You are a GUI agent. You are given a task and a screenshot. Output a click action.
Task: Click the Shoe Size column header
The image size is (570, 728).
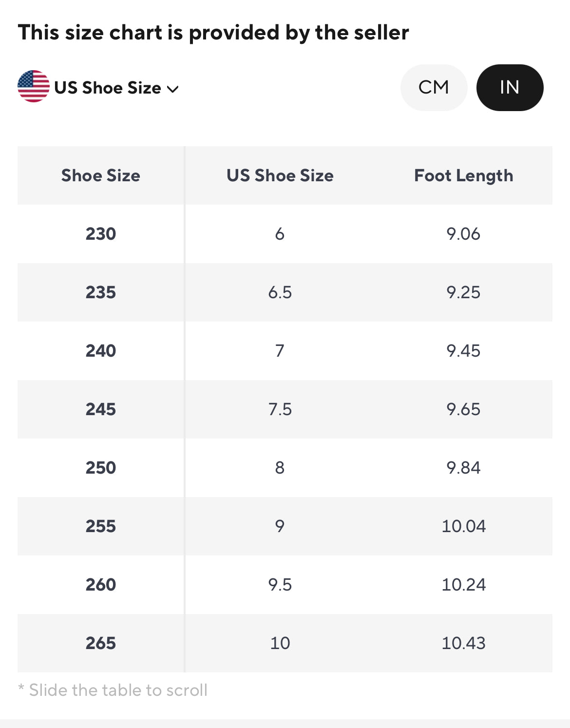[x=101, y=175]
